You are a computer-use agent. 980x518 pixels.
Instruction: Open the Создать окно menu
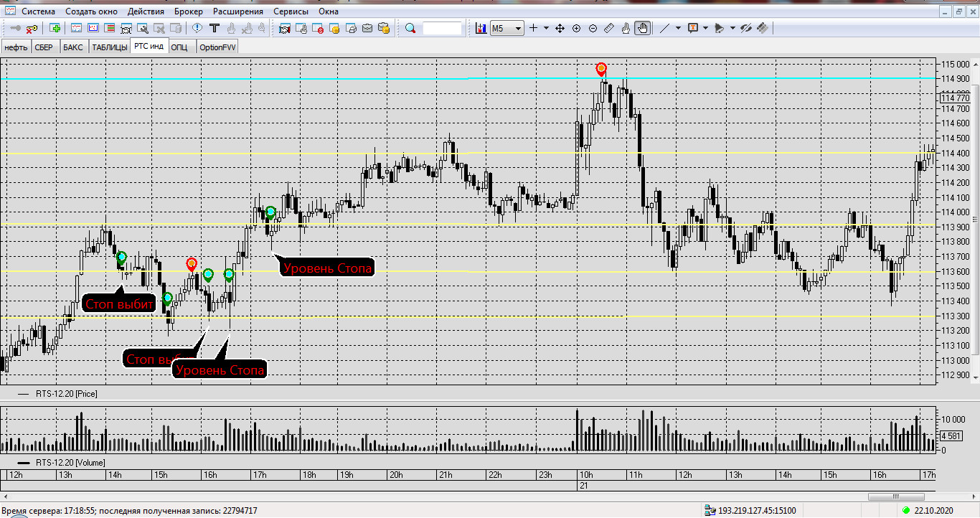91,11
